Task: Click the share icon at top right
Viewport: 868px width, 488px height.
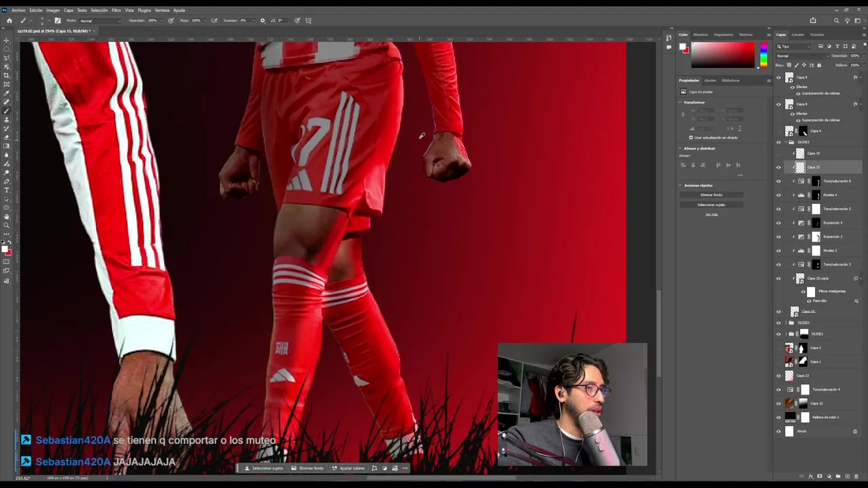Action: click(x=813, y=20)
